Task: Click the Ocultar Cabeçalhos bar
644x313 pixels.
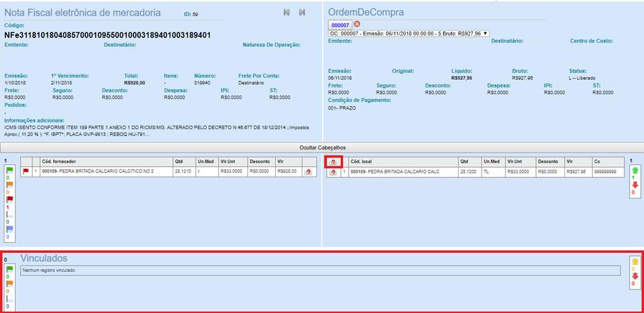Action: tap(322, 147)
